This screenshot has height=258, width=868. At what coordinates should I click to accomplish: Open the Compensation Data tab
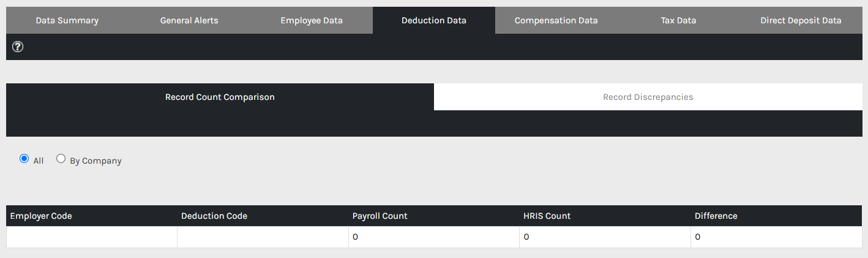[556, 20]
